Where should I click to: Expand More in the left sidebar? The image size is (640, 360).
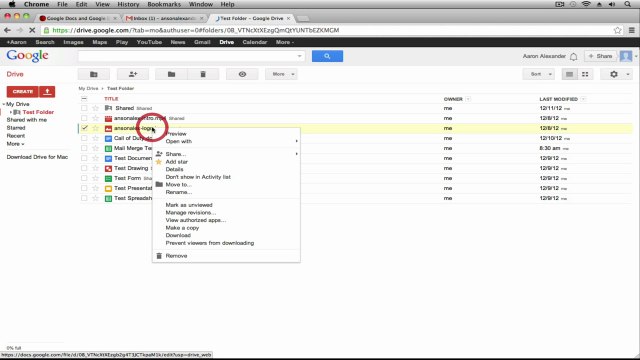[15, 144]
